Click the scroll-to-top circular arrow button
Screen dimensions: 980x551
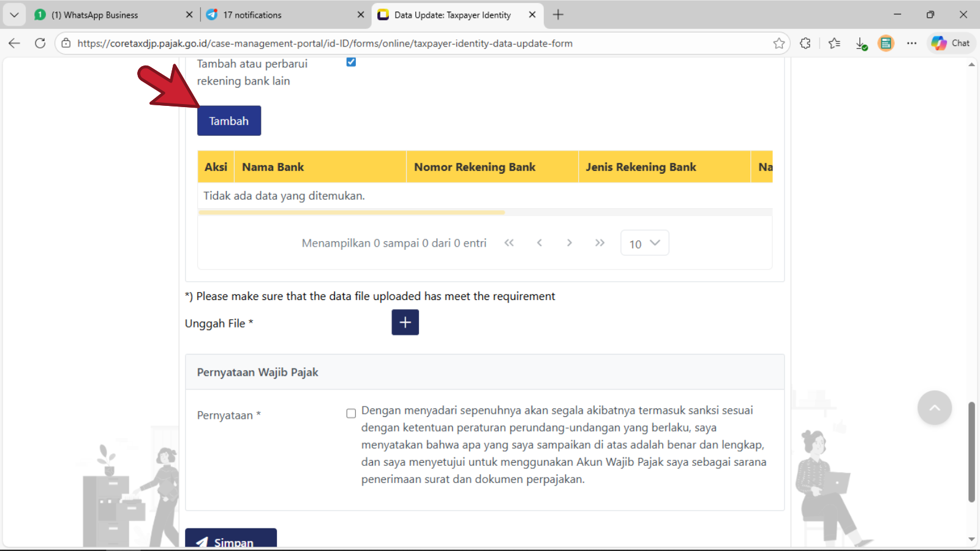pos(934,408)
